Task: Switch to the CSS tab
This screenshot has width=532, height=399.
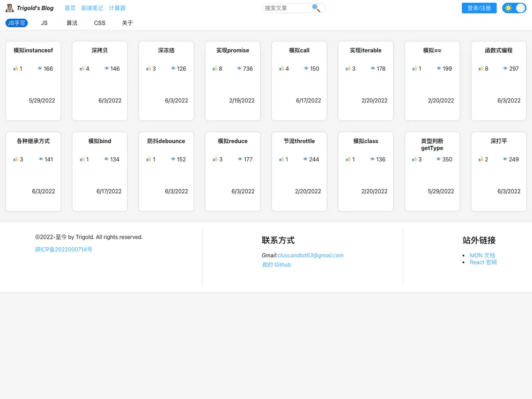Action: [x=99, y=23]
